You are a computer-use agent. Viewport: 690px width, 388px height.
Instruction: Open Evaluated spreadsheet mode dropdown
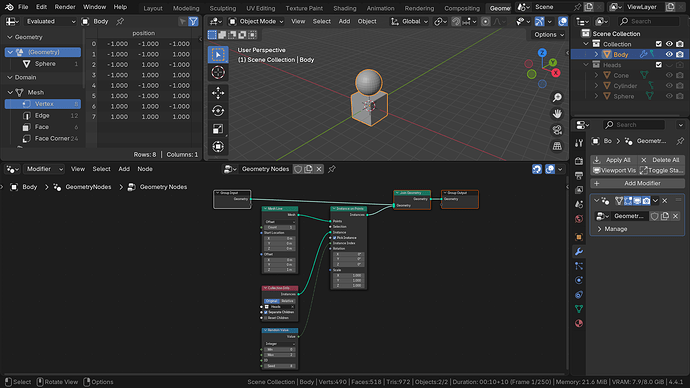click(x=50, y=21)
